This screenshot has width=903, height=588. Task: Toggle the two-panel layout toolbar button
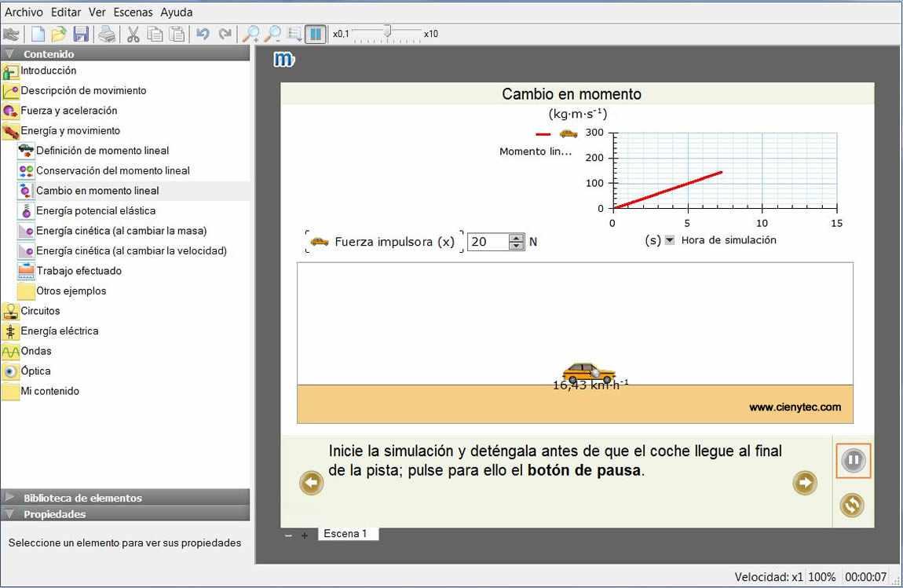click(315, 34)
